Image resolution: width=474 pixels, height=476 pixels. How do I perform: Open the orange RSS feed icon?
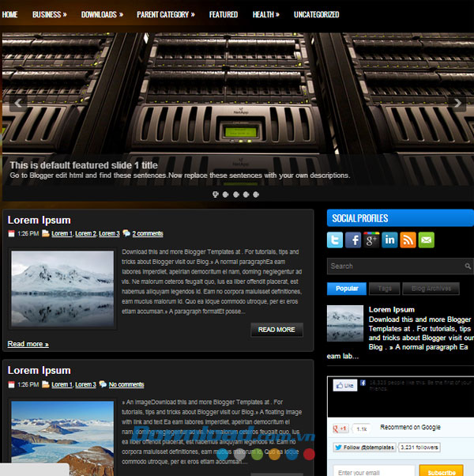408,240
